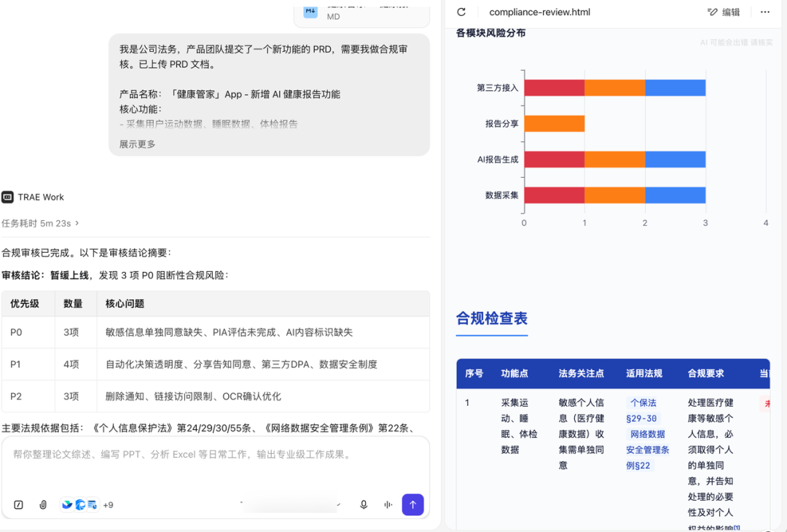Click the 各模块风险分布 chart title
This screenshot has width=787, height=532.
[x=491, y=33]
